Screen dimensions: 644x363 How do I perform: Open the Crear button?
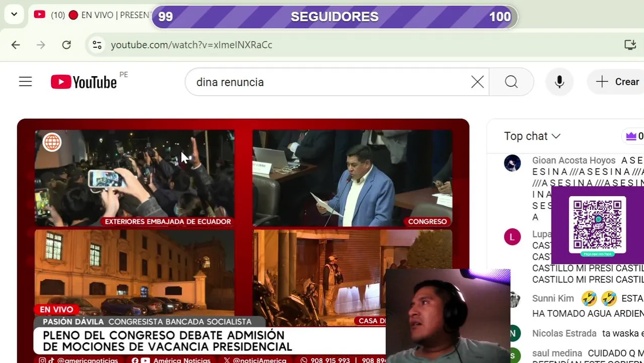[x=617, y=82]
